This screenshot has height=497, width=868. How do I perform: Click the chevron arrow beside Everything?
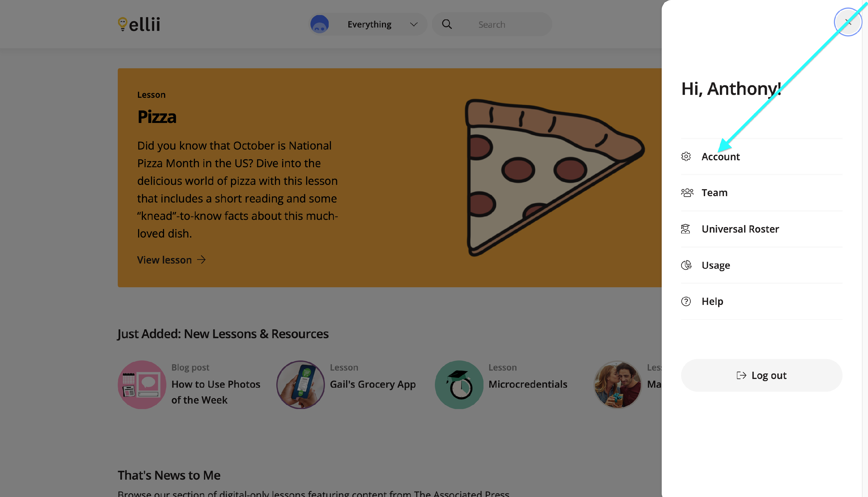[x=414, y=24]
